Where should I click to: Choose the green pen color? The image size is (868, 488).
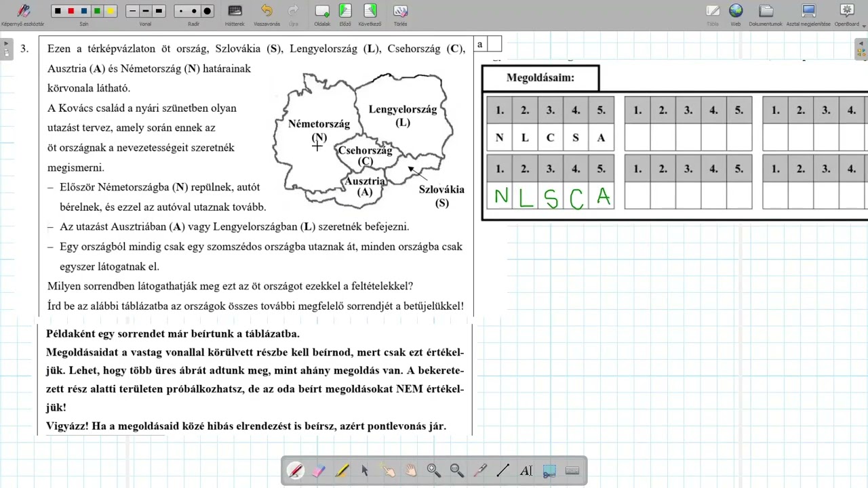(x=97, y=11)
